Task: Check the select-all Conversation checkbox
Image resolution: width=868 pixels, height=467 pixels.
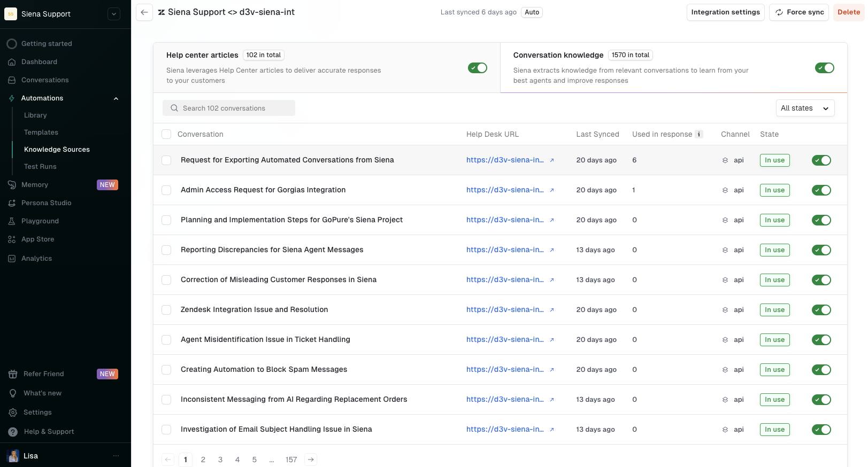Action: (166, 134)
